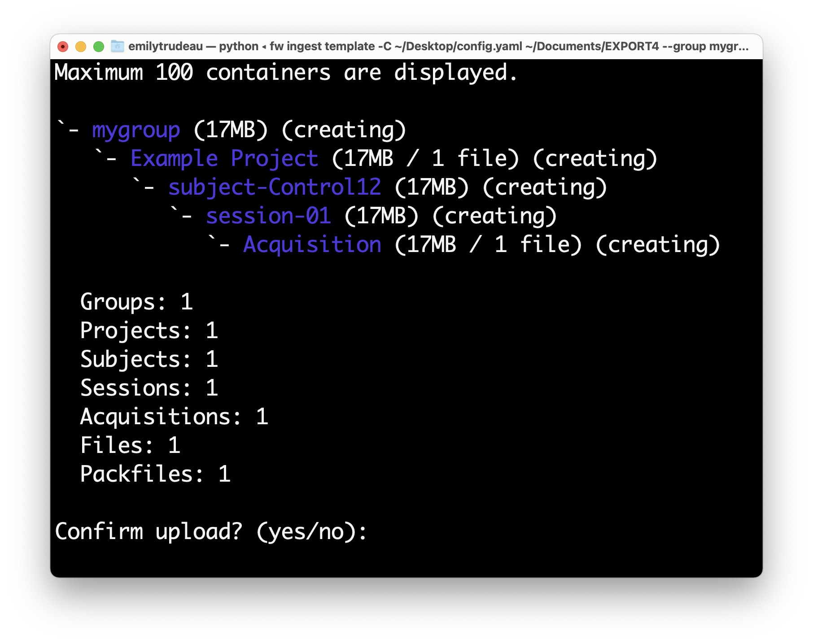Click the green zoom window button
Screen dimensions: 813x644
point(99,47)
